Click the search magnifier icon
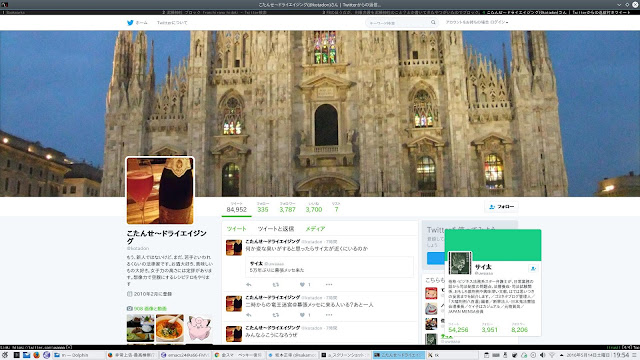The image size is (640, 360). 433,23
